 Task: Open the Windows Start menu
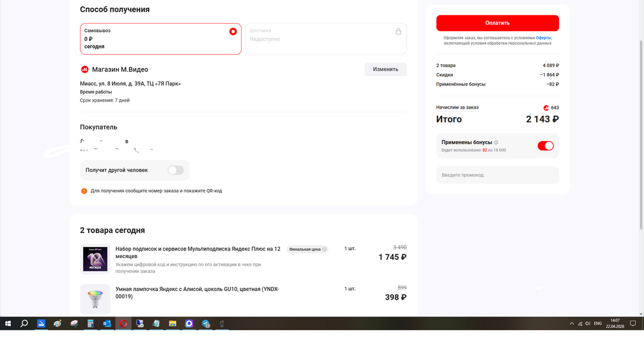point(8,324)
